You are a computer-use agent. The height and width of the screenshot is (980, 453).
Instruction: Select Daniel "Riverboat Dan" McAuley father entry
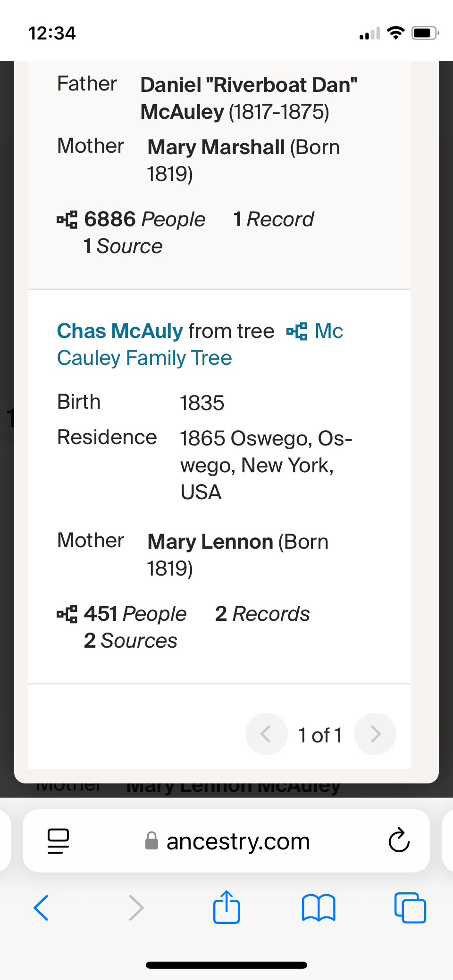pos(248,98)
